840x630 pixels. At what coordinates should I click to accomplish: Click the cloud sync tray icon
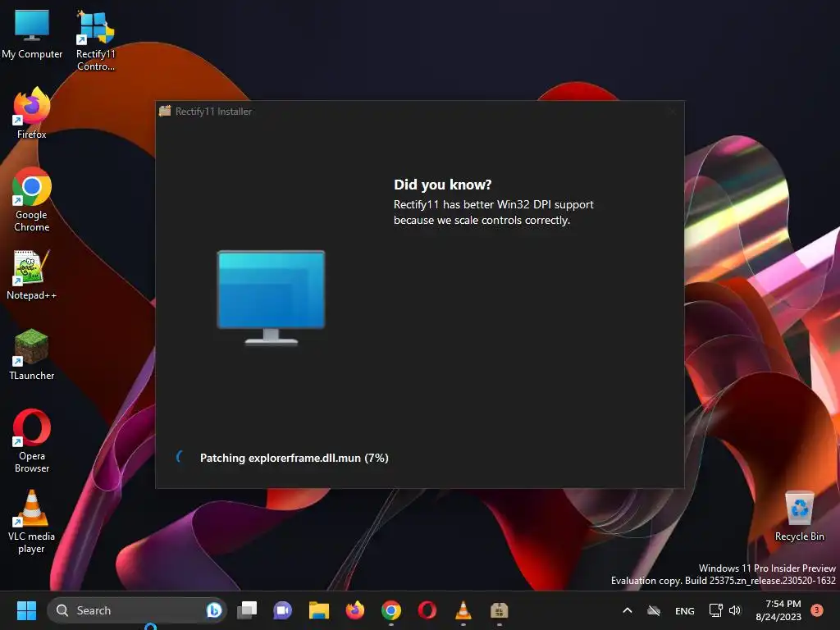coord(654,610)
